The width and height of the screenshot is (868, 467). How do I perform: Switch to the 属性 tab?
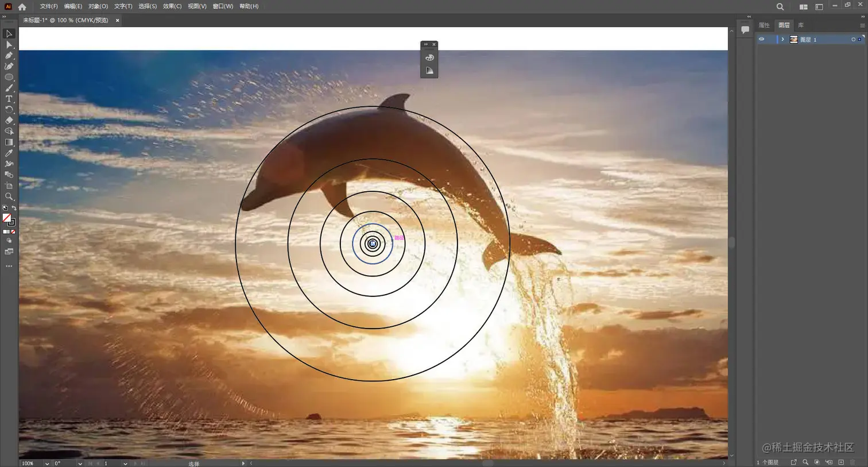click(764, 25)
